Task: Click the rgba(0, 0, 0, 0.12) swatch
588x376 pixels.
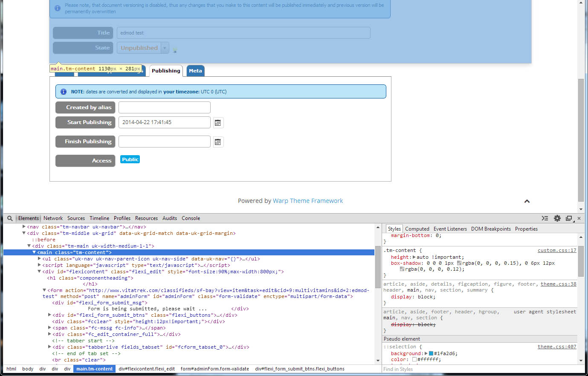Action: (x=402, y=269)
